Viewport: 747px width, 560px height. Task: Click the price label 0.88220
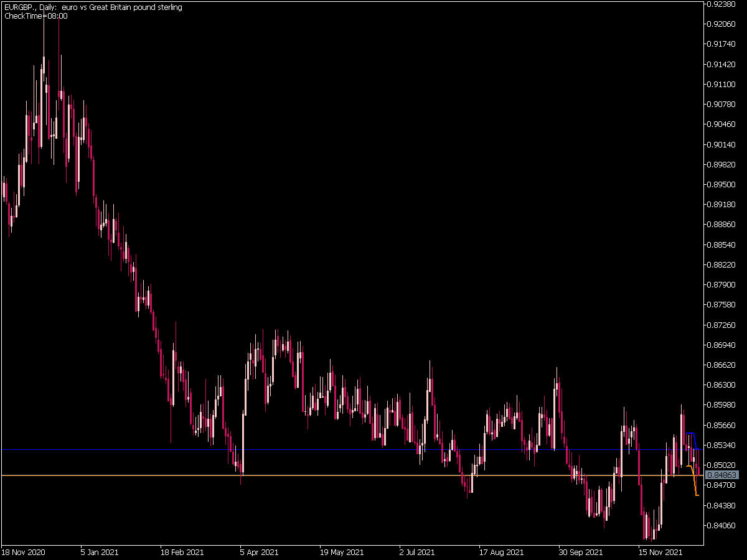(722, 264)
